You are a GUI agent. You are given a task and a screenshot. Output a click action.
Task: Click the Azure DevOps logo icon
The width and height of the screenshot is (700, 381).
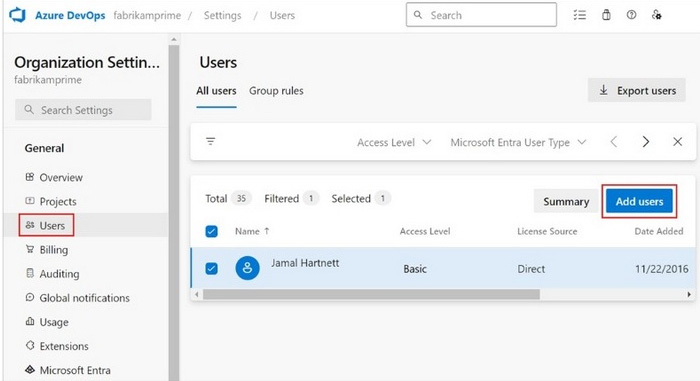pyautogui.click(x=17, y=15)
